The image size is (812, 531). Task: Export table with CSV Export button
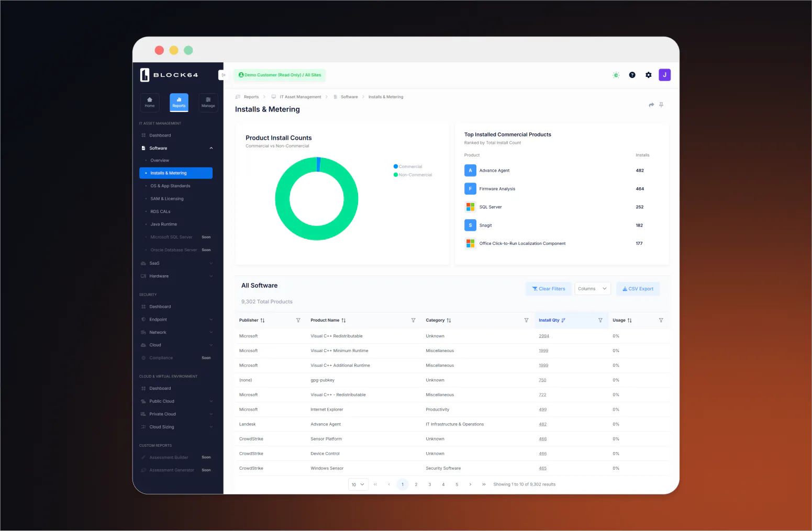pos(638,289)
